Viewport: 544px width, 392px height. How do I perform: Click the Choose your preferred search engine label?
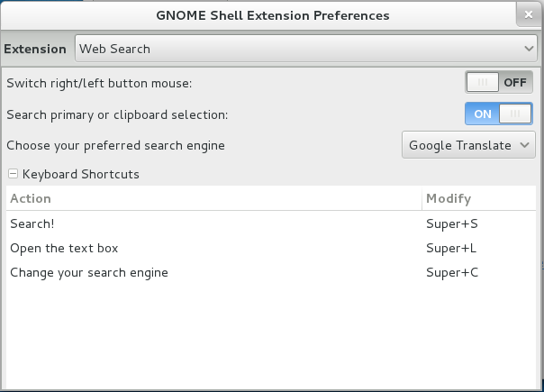pos(115,145)
